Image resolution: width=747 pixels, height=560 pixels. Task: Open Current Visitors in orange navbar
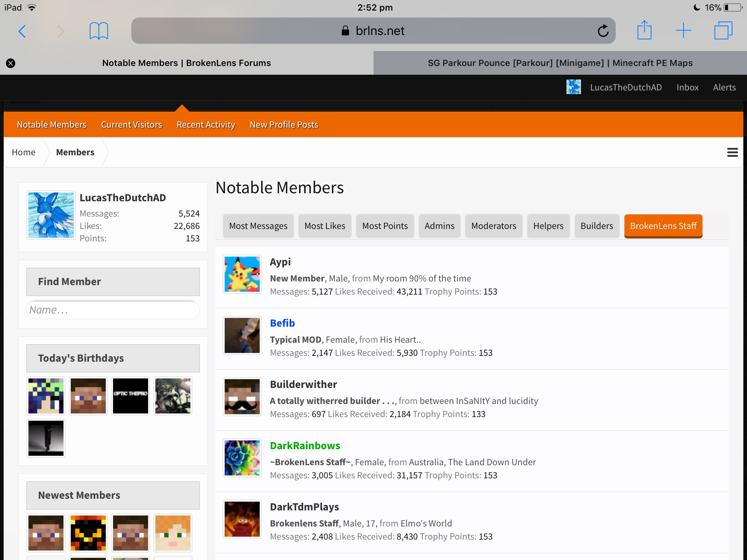[x=131, y=125]
